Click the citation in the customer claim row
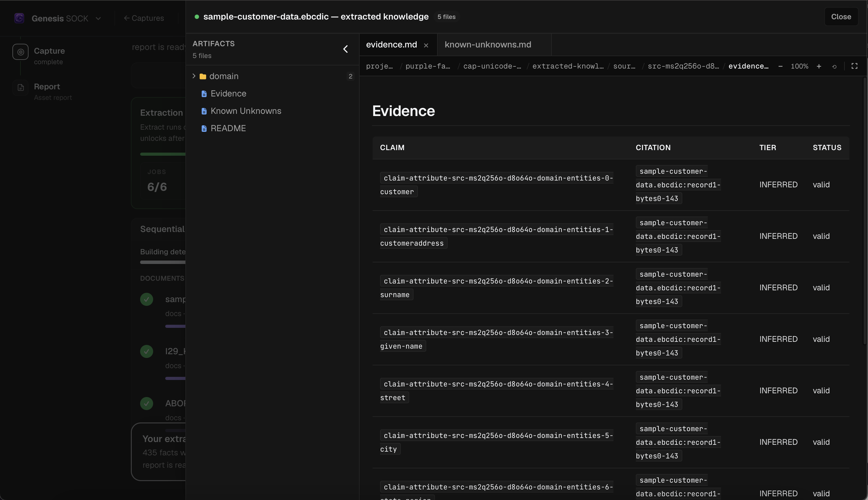Screen dimensions: 868x500 678,185
